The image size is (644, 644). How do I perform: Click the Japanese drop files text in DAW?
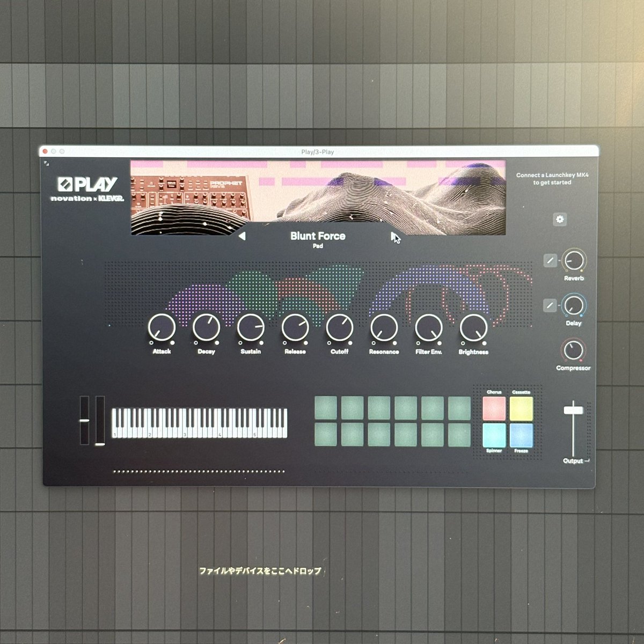[260, 571]
